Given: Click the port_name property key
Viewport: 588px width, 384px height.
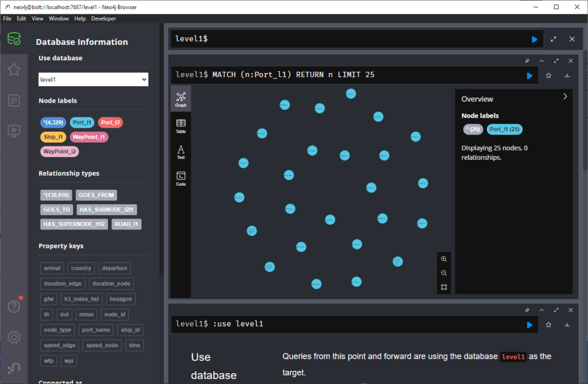Looking at the screenshot, I should (x=95, y=330).
